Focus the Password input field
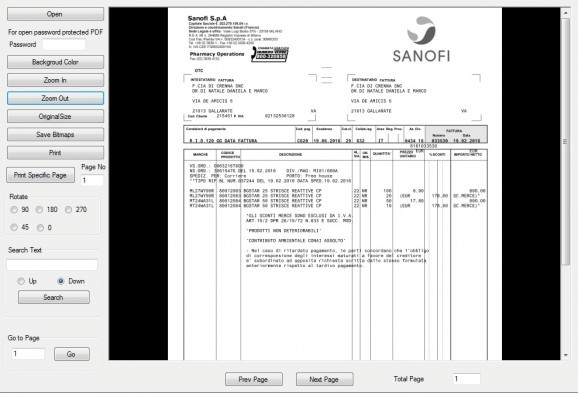 pyautogui.click(x=64, y=45)
